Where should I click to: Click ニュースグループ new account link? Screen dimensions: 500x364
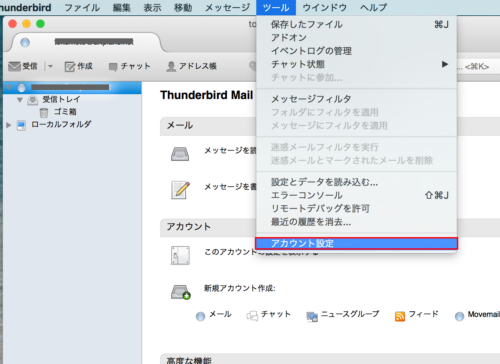[350, 314]
